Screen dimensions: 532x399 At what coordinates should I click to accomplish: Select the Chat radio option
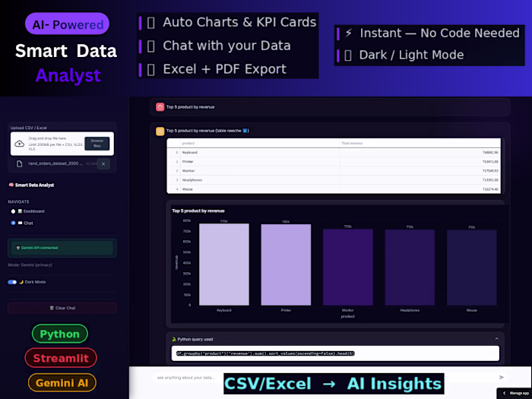(x=13, y=223)
